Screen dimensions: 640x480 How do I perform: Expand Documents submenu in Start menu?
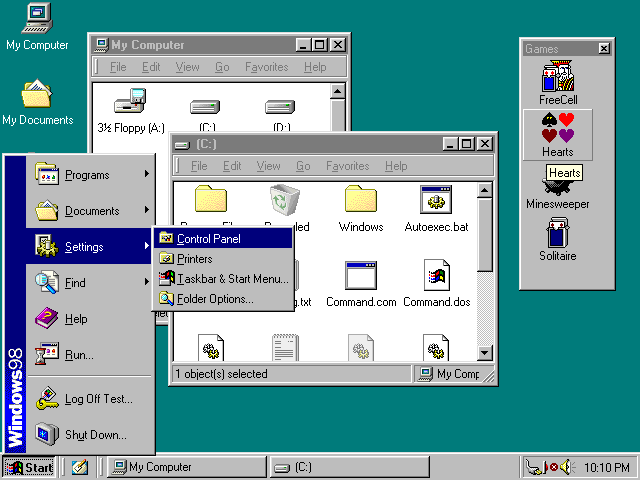(x=91, y=210)
